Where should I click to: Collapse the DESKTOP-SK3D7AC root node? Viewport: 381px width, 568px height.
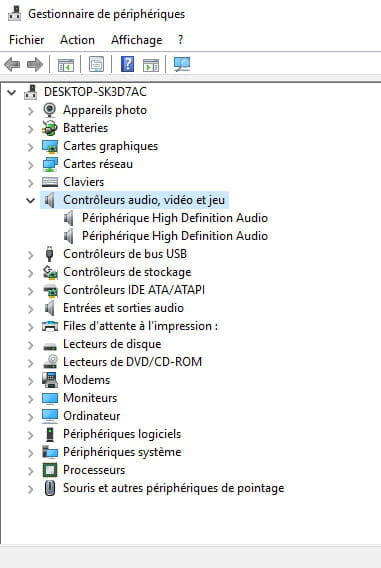click(x=12, y=92)
